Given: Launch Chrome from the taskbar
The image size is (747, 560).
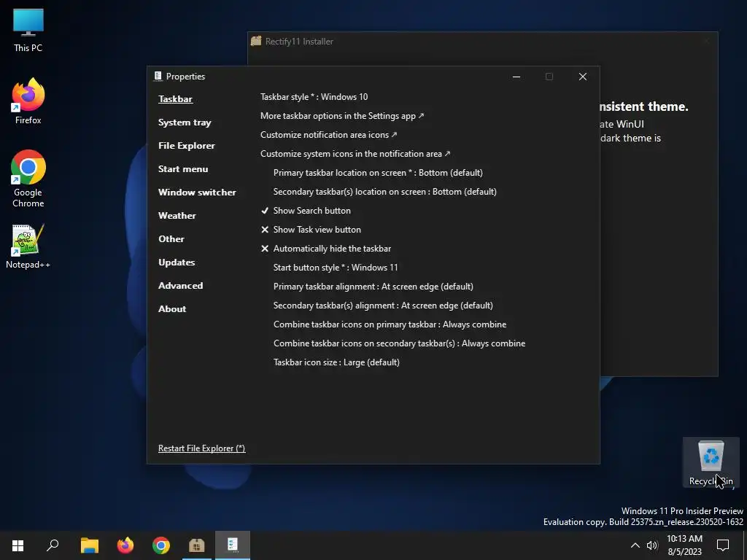Looking at the screenshot, I should tap(161, 545).
